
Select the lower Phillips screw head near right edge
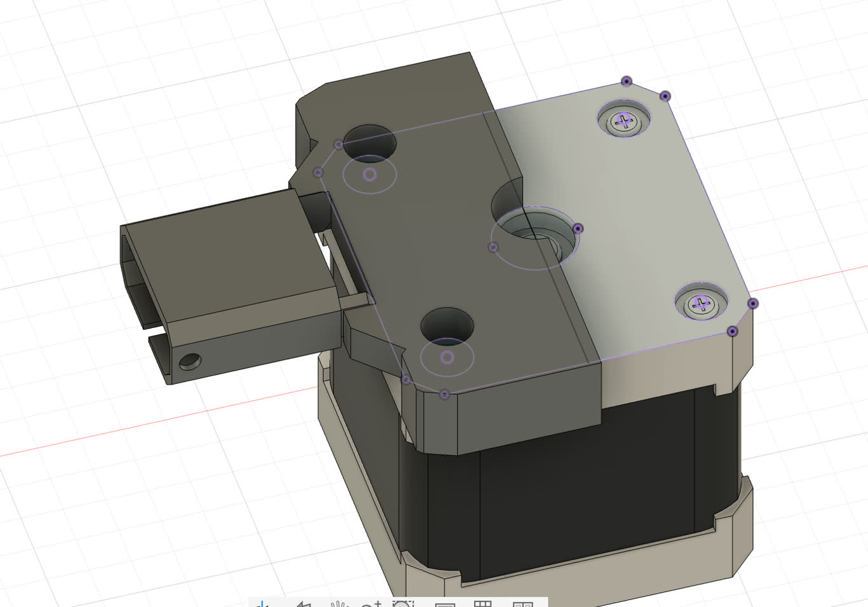tap(701, 304)
